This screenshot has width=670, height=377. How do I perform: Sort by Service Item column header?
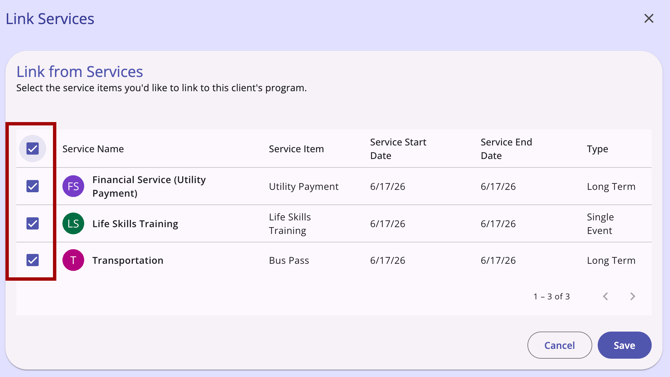pos(296,149)
